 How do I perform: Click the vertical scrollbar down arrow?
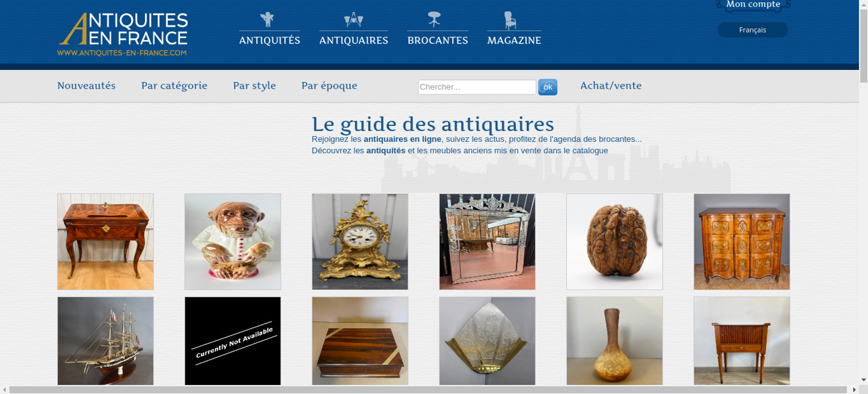[863, 380]
